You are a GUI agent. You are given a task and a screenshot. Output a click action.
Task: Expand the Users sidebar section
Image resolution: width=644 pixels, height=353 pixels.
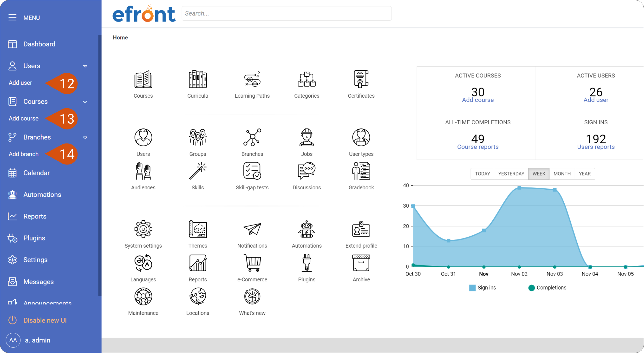point(85,66)
